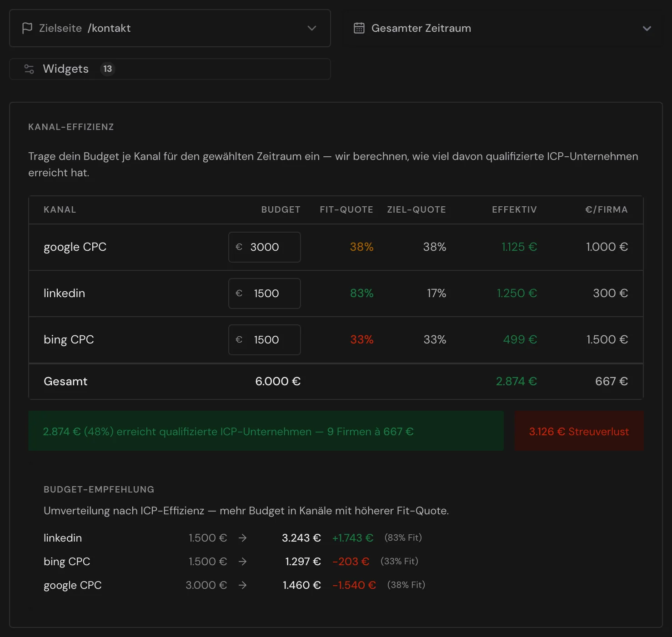Click the green qualified ICP summary banner
The image size is (672, 637).
point(266,431)
